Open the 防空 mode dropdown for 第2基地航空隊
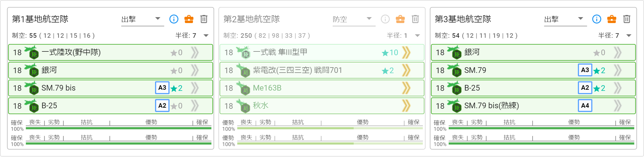644x157 pixels. [x=354, y=19]
